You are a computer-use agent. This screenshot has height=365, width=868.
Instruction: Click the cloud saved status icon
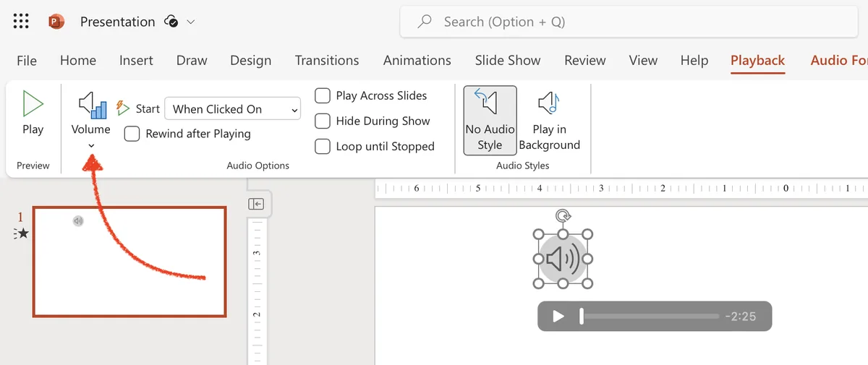pos(171,22)
